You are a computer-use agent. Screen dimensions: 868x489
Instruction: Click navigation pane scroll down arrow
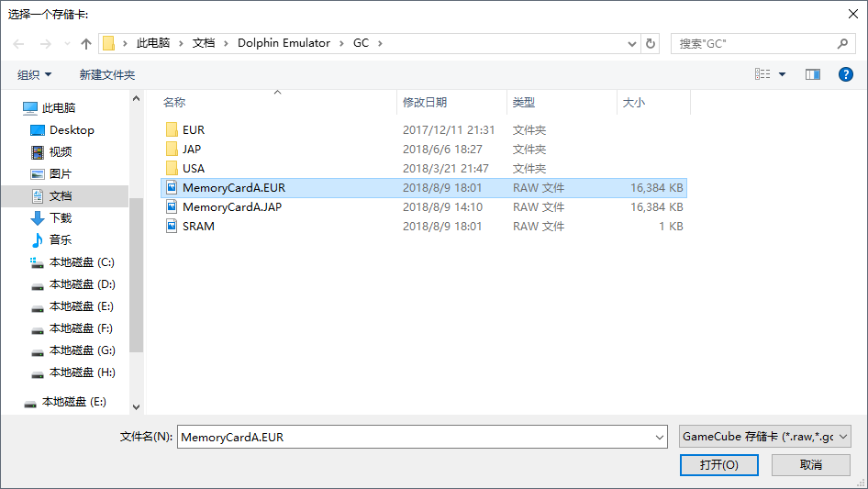(136, 407)
